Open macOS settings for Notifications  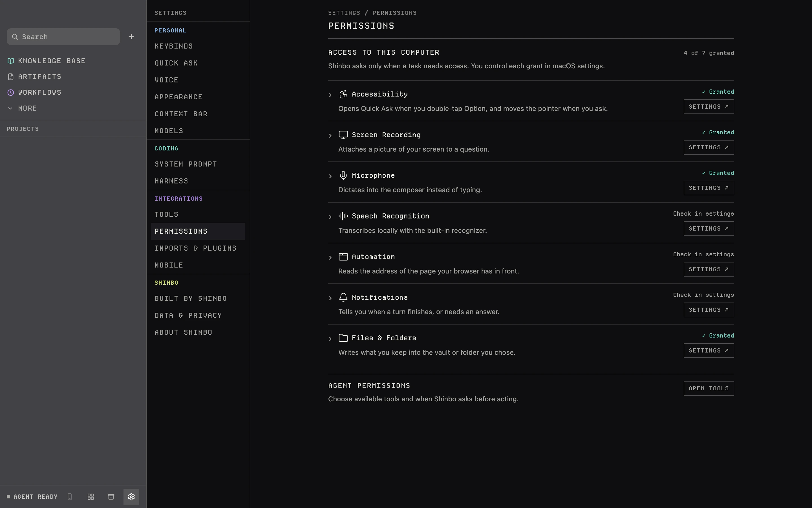point(709,310)
